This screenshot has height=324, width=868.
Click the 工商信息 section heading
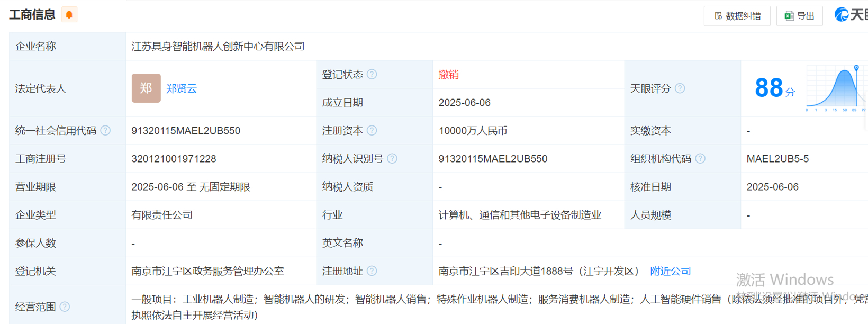point(32,15)
